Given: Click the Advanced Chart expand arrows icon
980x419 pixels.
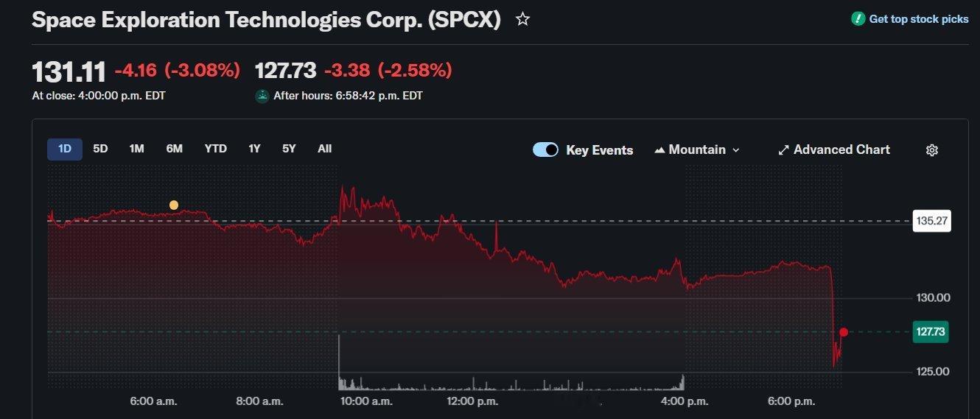Looking at the screenshot, I should point(783,150).
